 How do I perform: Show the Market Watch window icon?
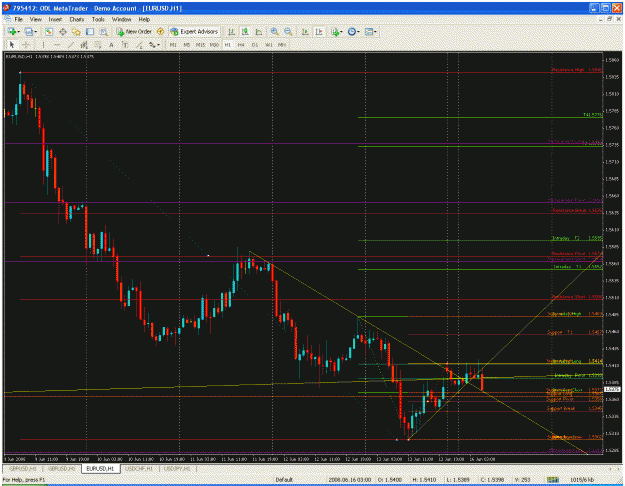[x=49, y=31]
